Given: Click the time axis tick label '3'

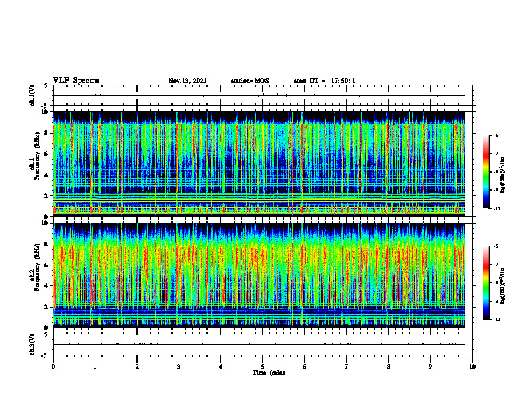Looking at the screenshot, I should [x=179, y=367].
